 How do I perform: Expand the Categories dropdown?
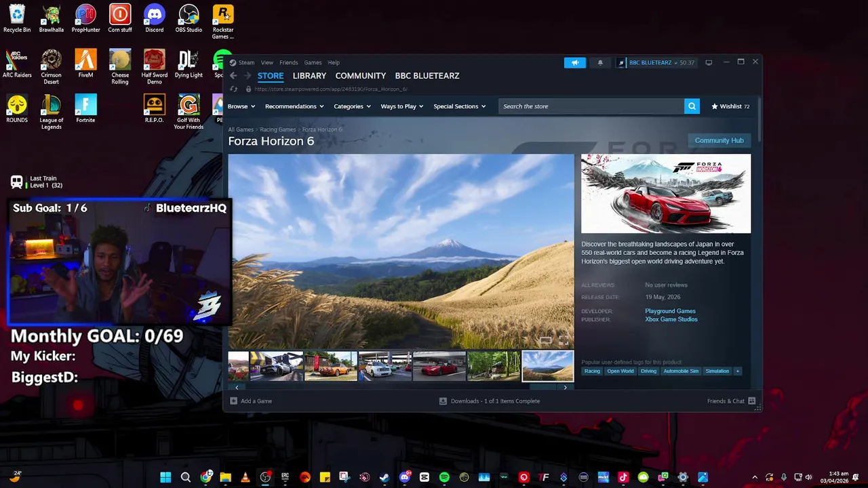pyautogui.click(x=352, y=106)
